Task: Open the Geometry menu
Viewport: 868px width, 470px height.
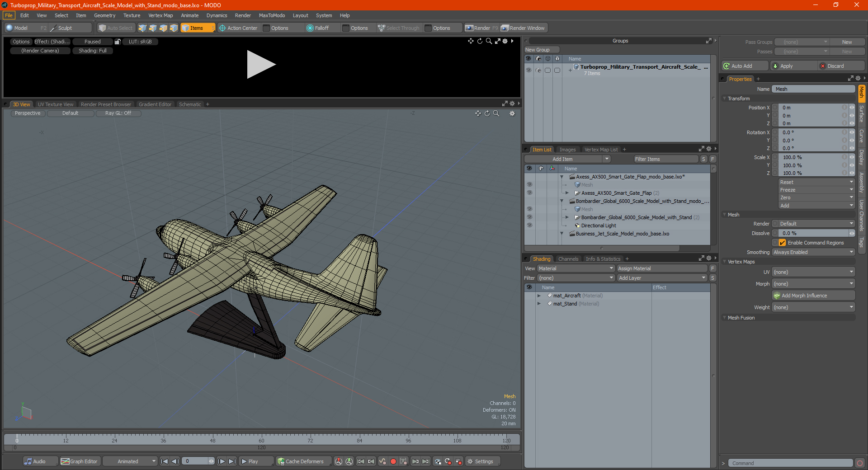Action: 104,15
